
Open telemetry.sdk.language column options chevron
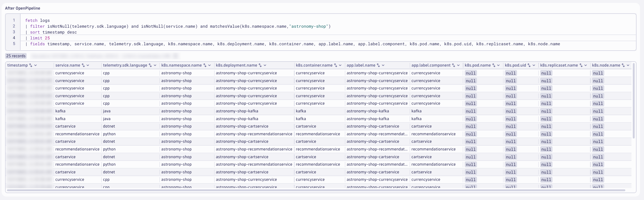(155, 65)
